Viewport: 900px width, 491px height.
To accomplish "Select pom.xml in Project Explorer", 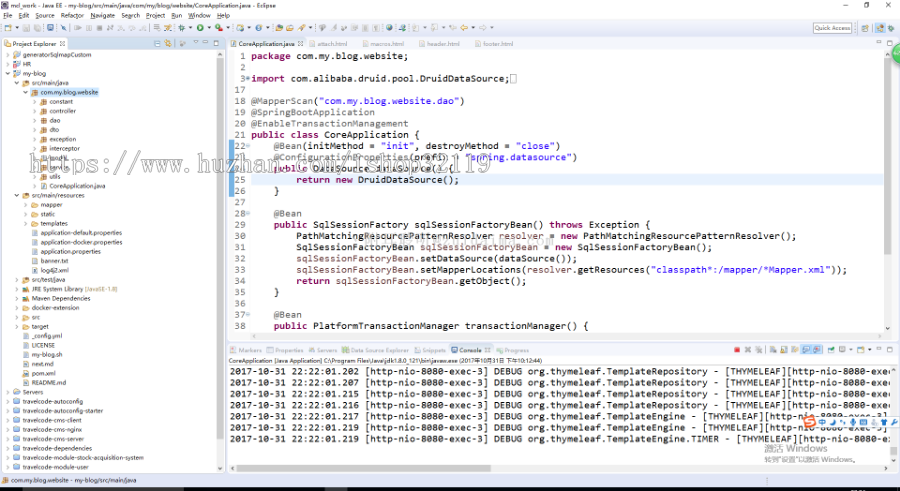I will coord(44,373).
